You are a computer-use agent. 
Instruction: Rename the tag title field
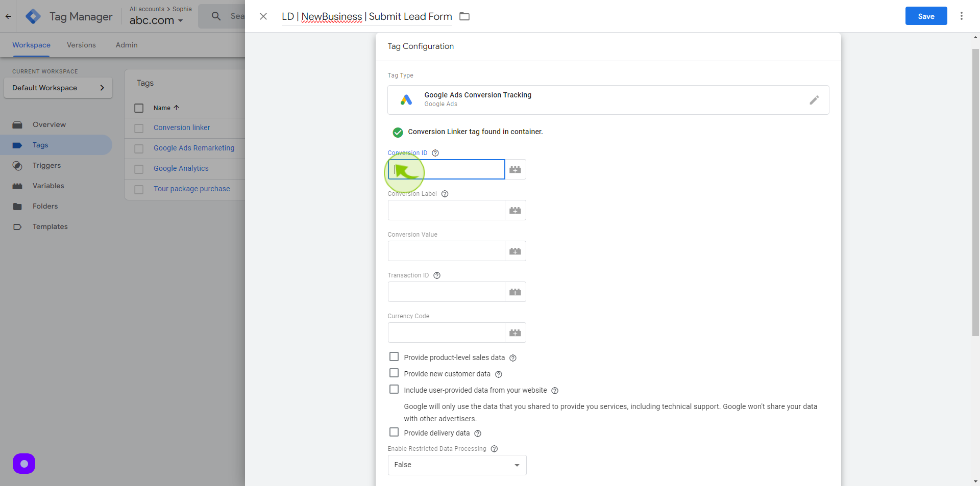coord(367,16)
